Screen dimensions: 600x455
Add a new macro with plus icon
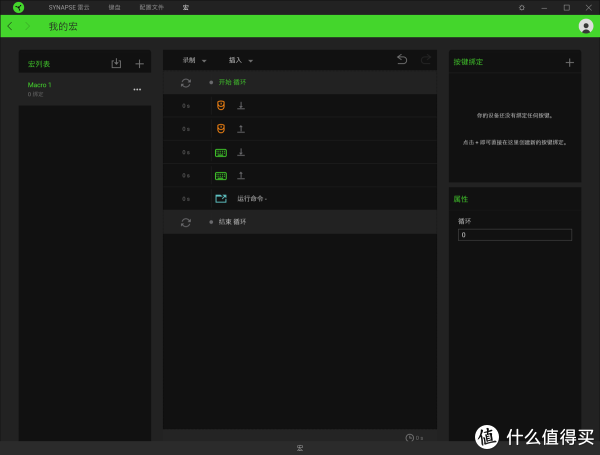[139, 64]
